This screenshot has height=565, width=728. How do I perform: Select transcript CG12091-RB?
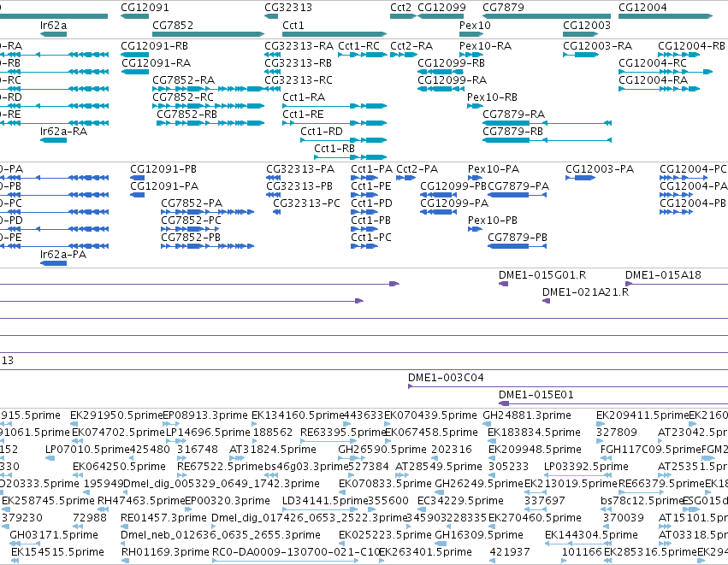pos(155,46)
